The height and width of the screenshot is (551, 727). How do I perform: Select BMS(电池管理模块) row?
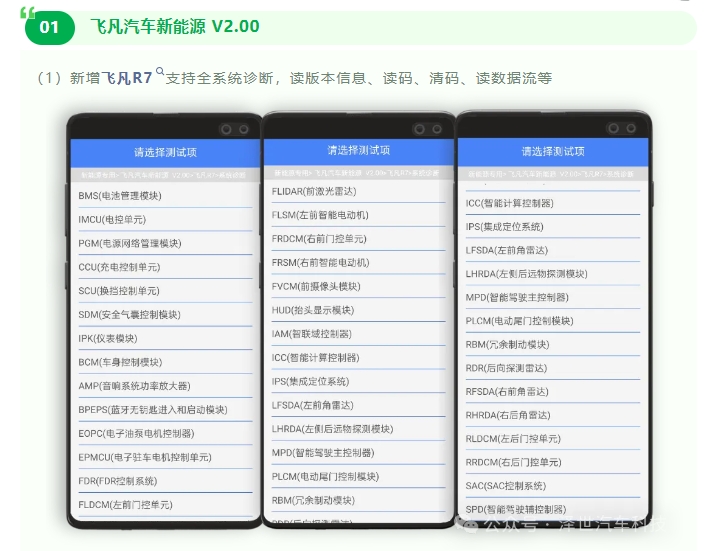click(165, 196)
